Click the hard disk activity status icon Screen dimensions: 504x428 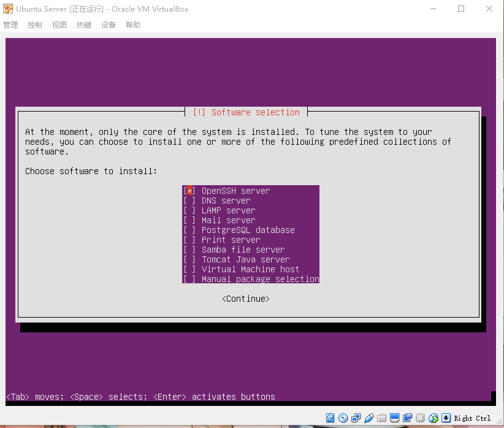click(x=330, y=418)
